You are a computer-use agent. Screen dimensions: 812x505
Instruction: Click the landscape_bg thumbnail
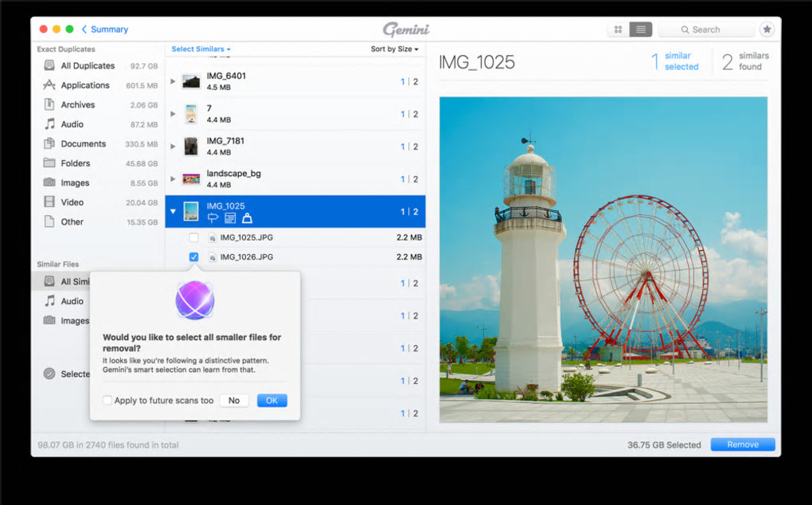[x=191, y=178]
